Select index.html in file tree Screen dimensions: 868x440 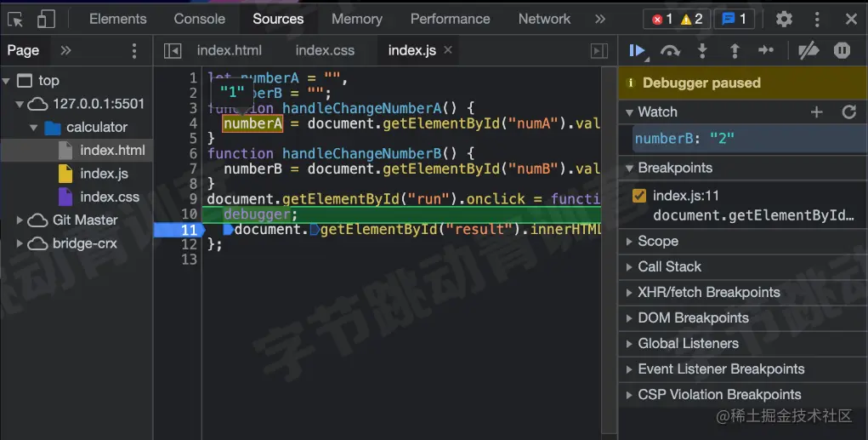(x=112, y=150)
